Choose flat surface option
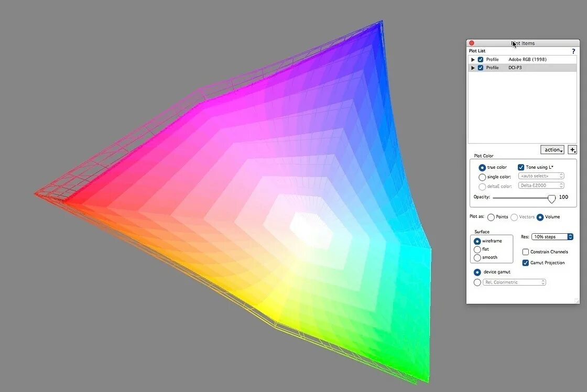The image size is (587, 392). [477, 250]
